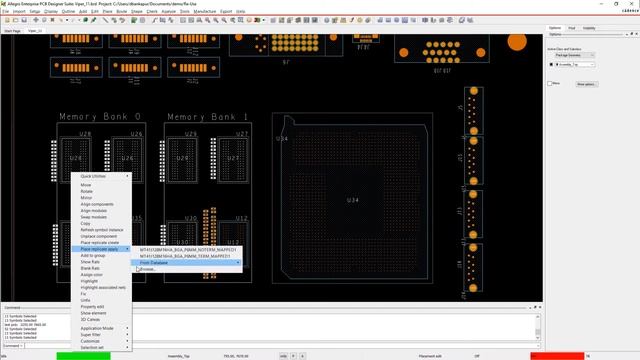Click the Memory Bank 1 label
This screenshot has width=640, height=360.
(x=208, y=117)
